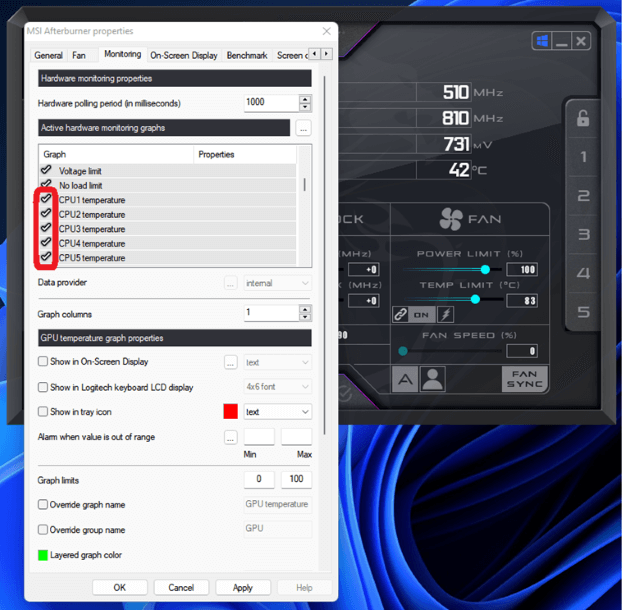Enable auto fan mode A button
This screenshot has width=622, height=610.
coord(405,379)
